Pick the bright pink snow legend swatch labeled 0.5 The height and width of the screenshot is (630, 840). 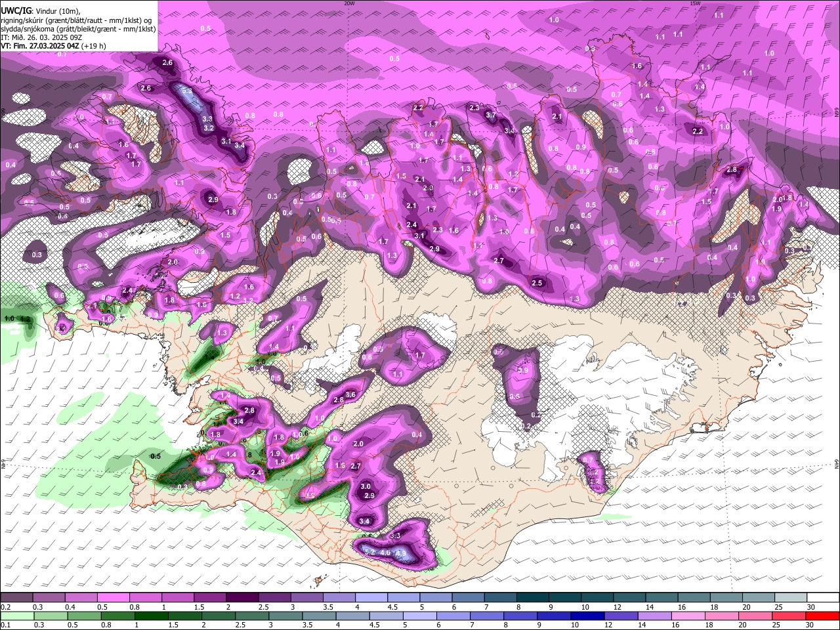click(113, 598)
